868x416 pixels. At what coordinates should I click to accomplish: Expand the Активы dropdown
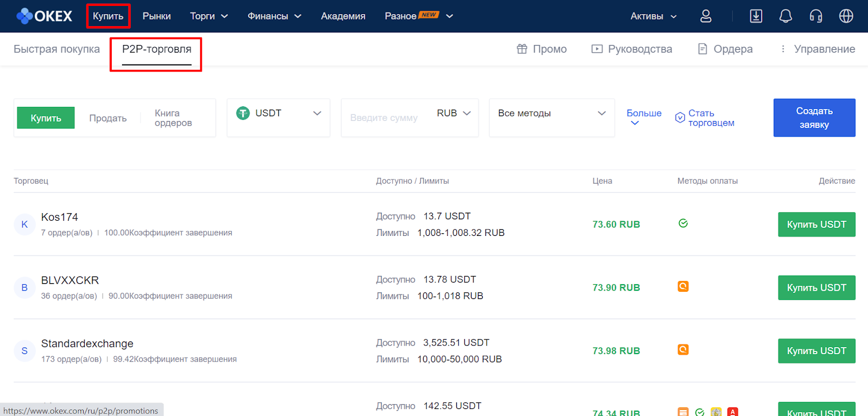(x=654, y=16)
